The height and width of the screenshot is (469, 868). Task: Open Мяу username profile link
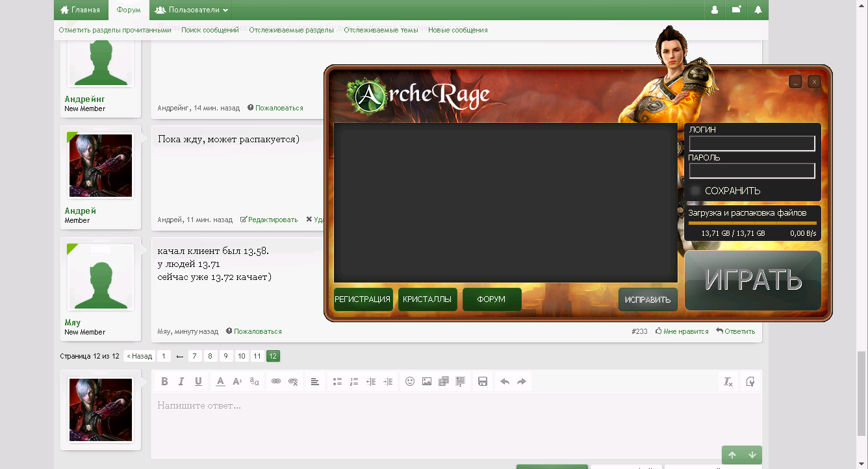click(x=73, y=322)
